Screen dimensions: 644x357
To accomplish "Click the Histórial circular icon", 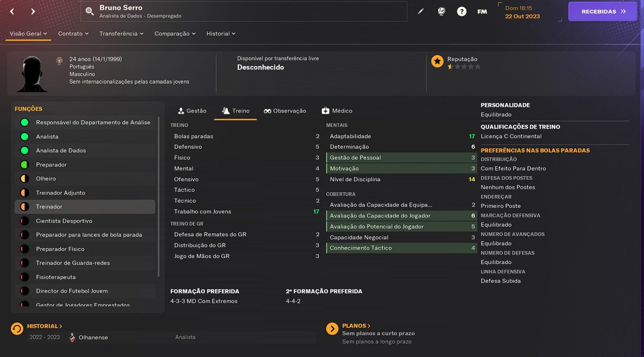I will pyautogui.click(x=17, y=329).
